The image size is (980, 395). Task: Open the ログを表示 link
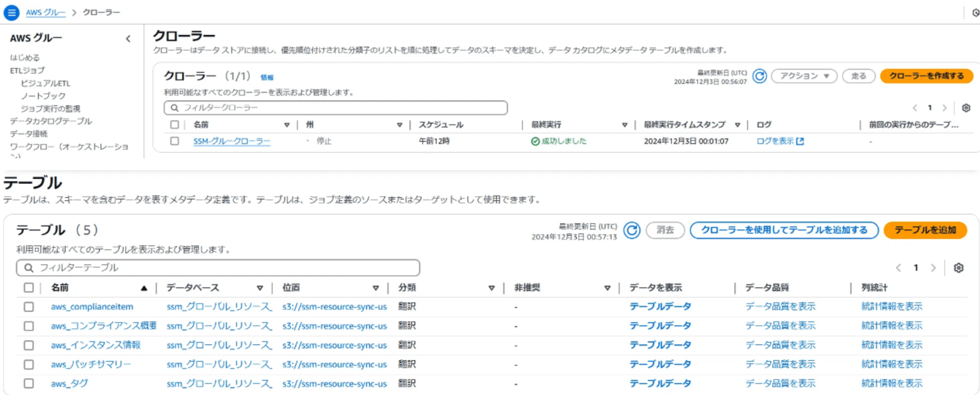pyautogui.click(x=775, y=141)
